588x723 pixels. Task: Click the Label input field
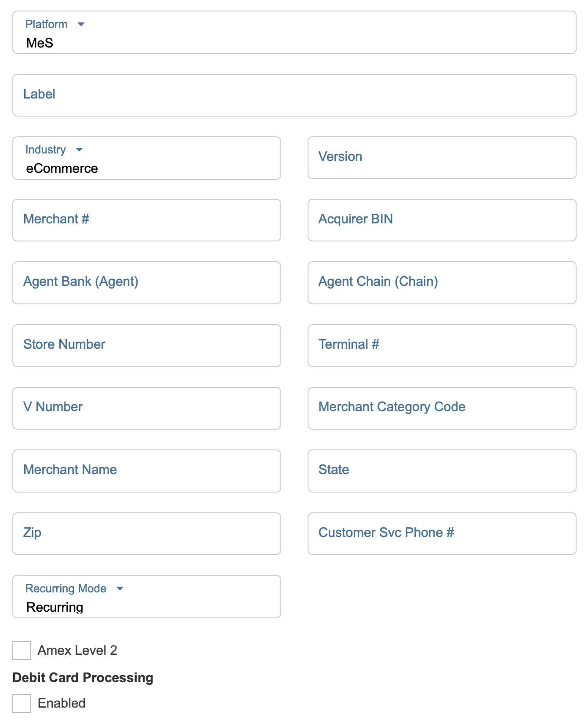click(x=294, y=95)
